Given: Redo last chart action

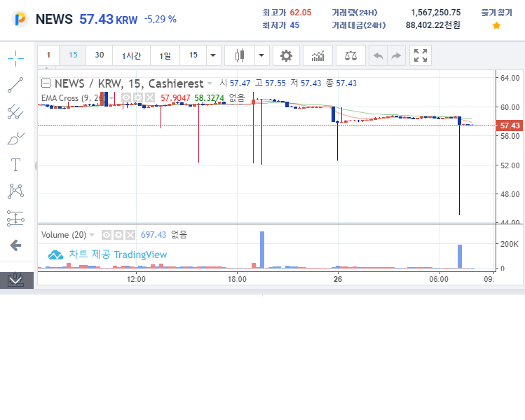Looking at the screenshot, I should 396,55.
